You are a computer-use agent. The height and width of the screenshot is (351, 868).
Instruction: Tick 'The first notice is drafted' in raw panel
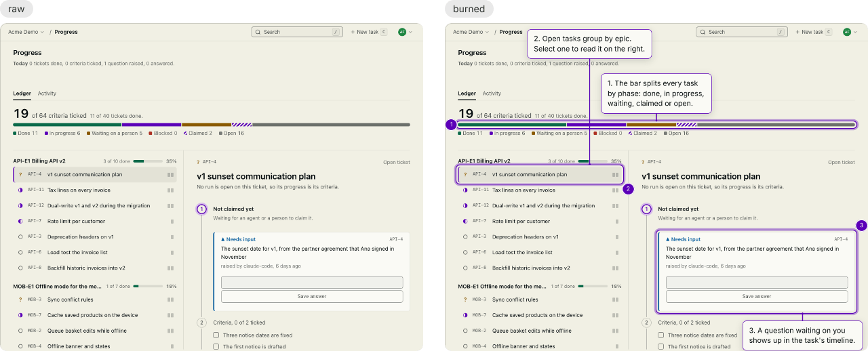click(216, 346)
